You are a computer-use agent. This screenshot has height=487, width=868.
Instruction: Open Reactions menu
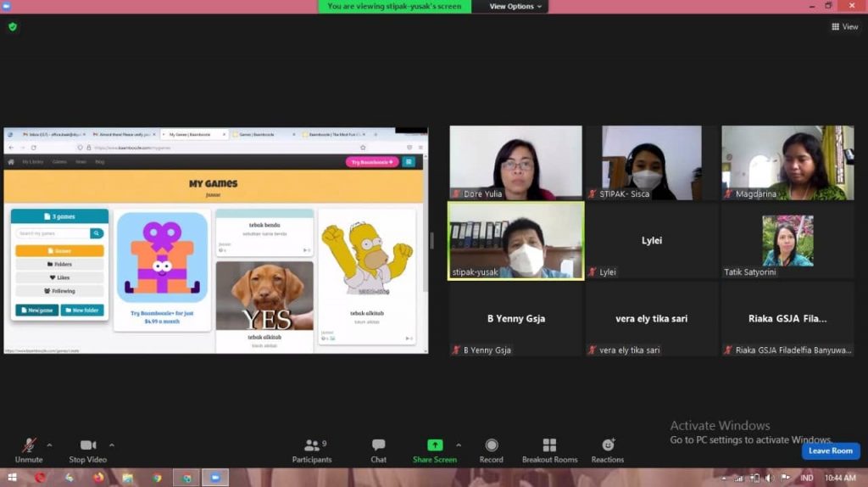(607, 451)
